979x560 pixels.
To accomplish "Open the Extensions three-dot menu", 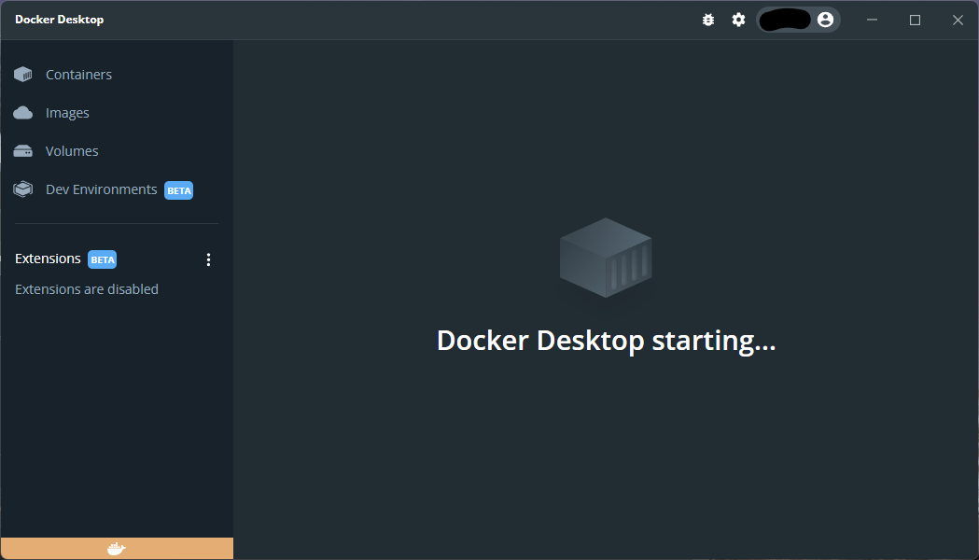I will [208, 259].
